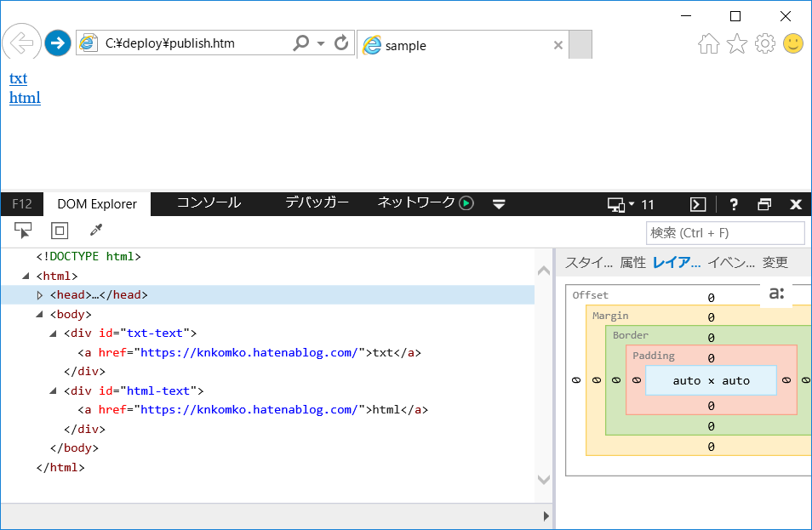
Task: Open the 変更 changes tab
Action: (x=775, y=262)
